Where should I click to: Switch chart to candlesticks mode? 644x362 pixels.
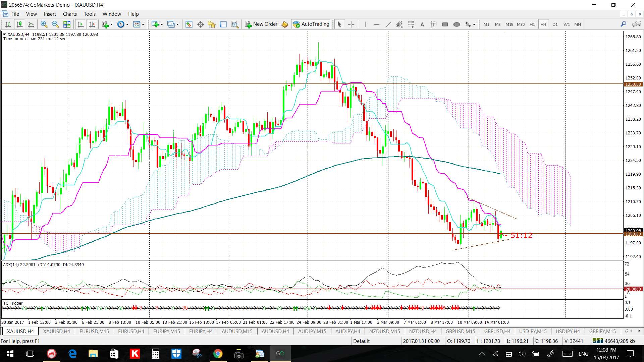[x=20, y=24]
